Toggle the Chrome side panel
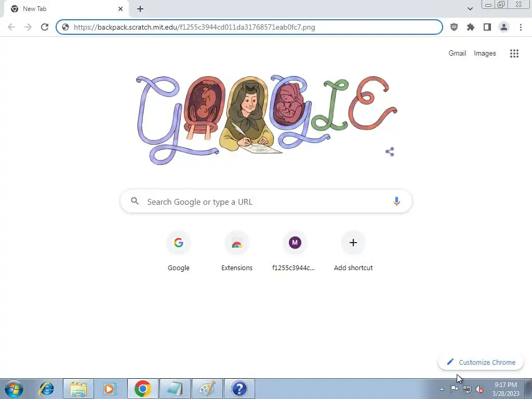Image resolution: width=532 pixels, height=399 pixels. coord(487,27)
